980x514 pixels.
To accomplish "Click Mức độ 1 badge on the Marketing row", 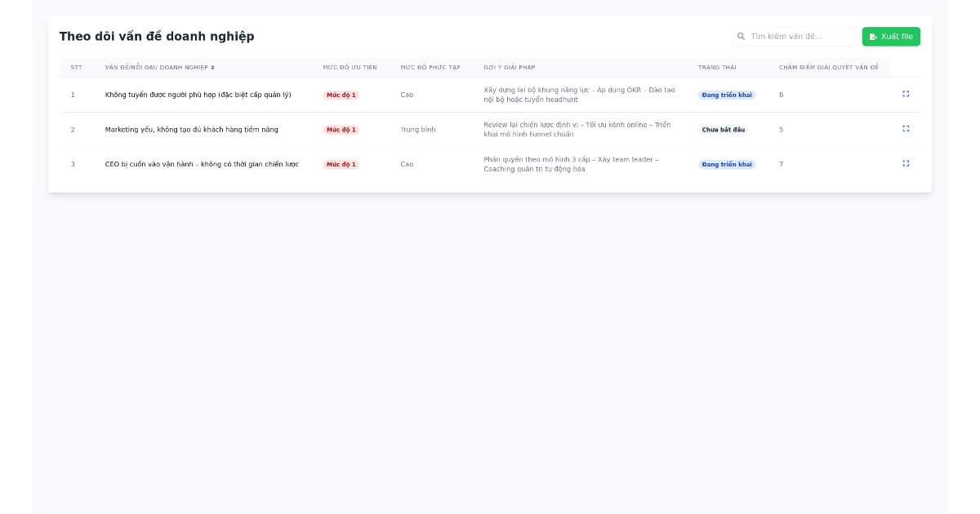I will coord(341,128).
